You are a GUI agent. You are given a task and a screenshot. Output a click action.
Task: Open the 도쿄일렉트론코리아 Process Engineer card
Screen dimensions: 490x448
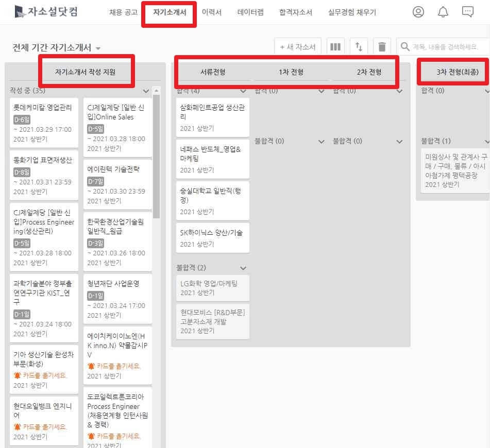pyautogui.click(x=117, y=418)
